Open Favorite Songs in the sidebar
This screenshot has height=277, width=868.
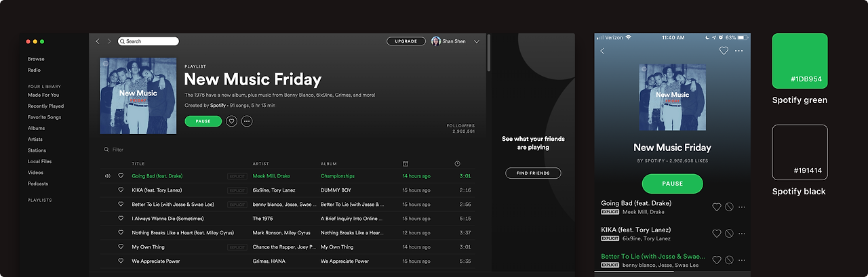(44, 118)
